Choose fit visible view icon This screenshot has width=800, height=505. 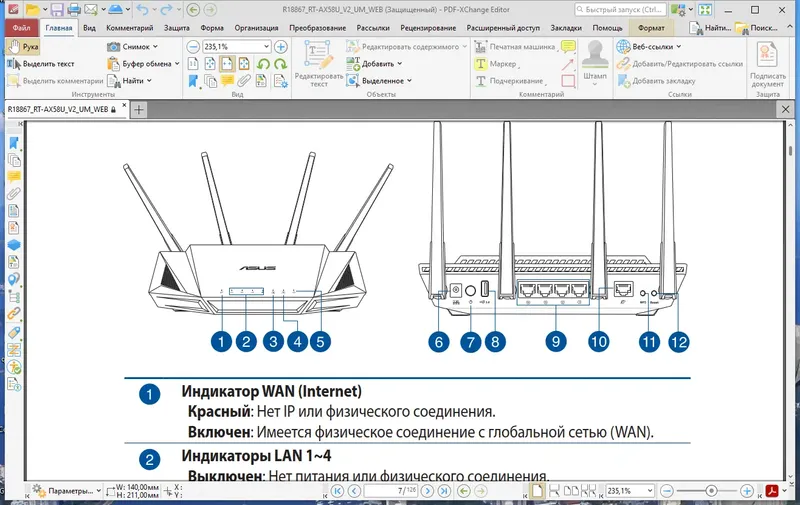(244, 64)
